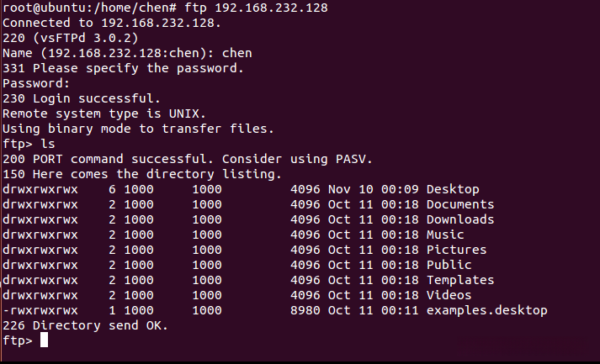Click the Music directory name
600x364 pixels.
pyautogui.click(x=445, y=235)
